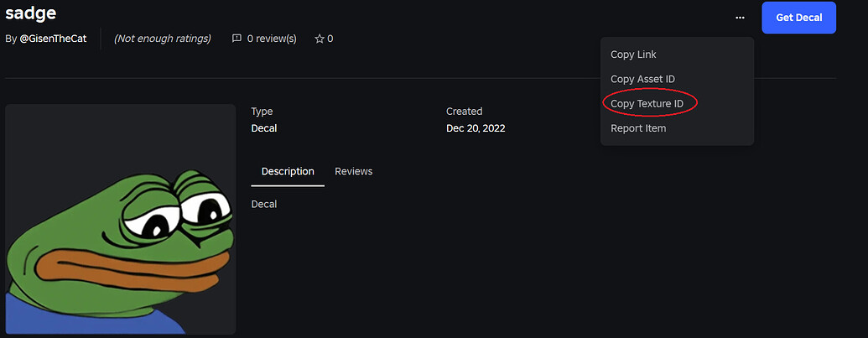This screenshot has width=868, height=338.
Task: Open the 0 review(s) link
Action: 271,39
